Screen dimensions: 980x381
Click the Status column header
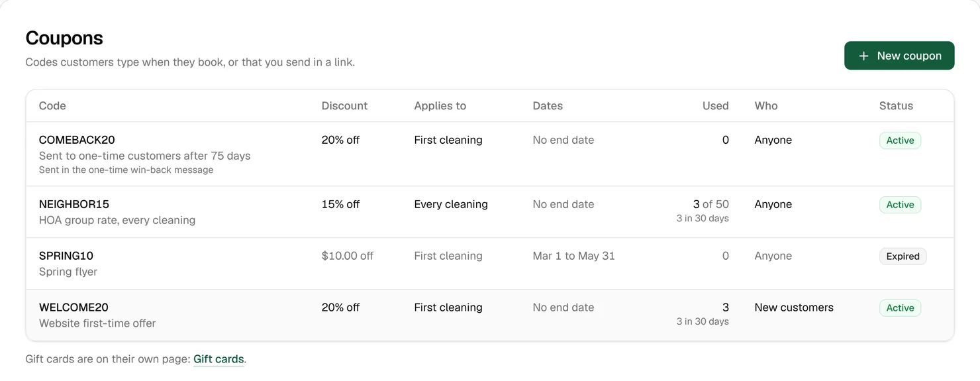pos(896,106)
